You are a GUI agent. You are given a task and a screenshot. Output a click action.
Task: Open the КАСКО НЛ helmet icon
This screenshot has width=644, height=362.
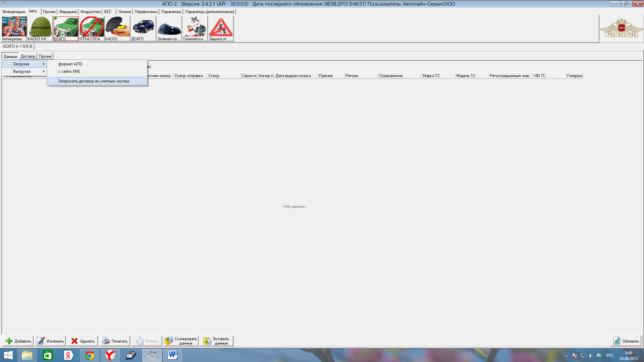[x=40, y=29]
